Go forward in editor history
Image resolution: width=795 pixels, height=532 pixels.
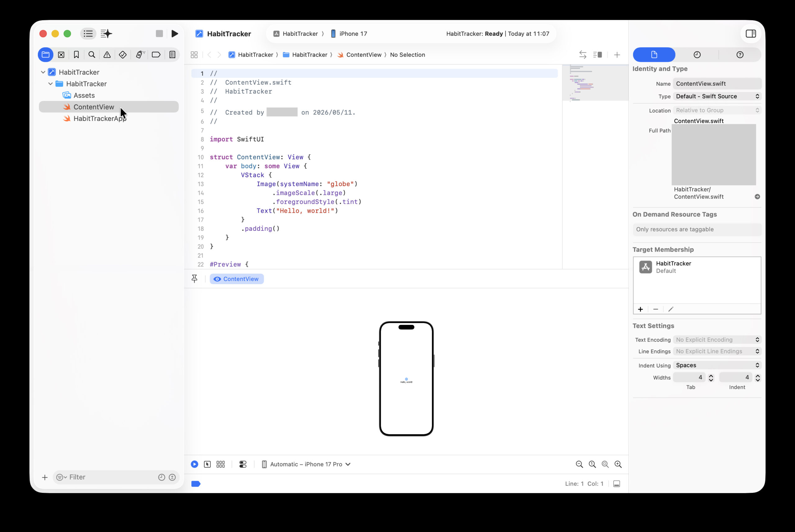(x=219, y=55)
